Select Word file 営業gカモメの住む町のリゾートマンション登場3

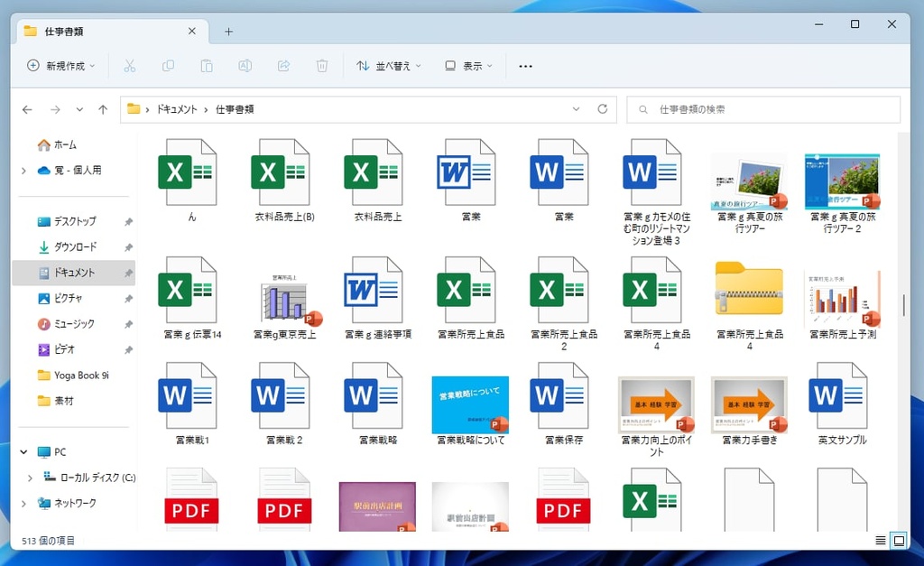click(x=657, y=192)
